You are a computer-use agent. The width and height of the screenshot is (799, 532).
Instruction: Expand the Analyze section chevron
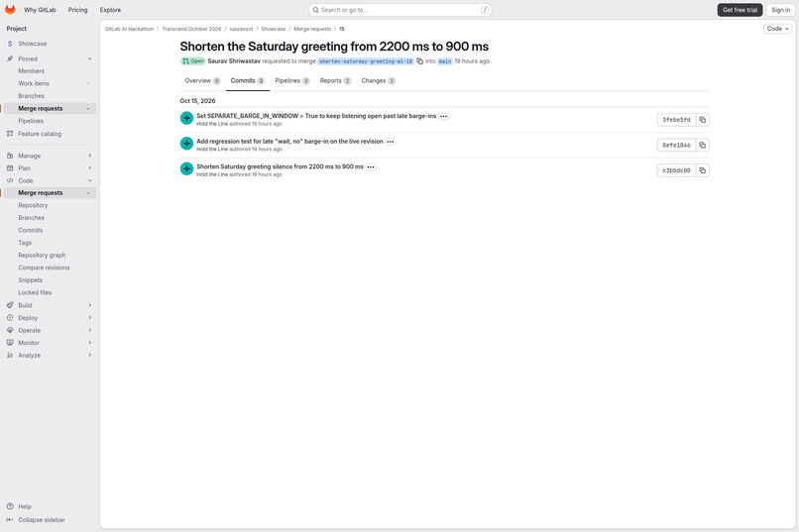(x=89, y=356)
